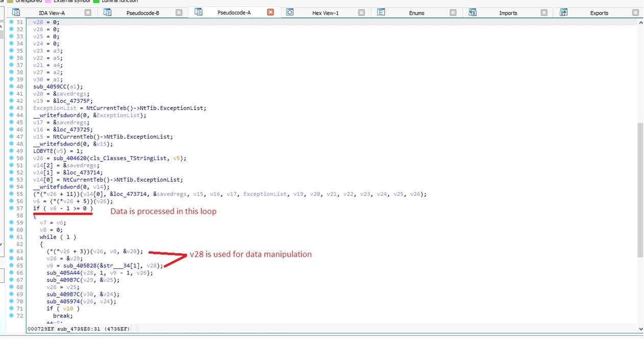This screenshot has height=339, width=644.
Task: Click the Hex View-1 tab icon
Action: click(x=290, y=13)
